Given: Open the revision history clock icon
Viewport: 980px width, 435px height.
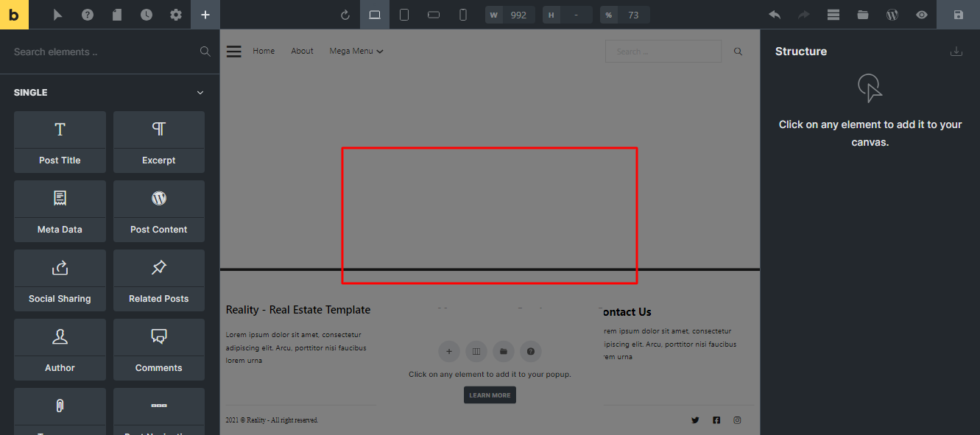Looking at the screenshot, I should coord(147,15).
